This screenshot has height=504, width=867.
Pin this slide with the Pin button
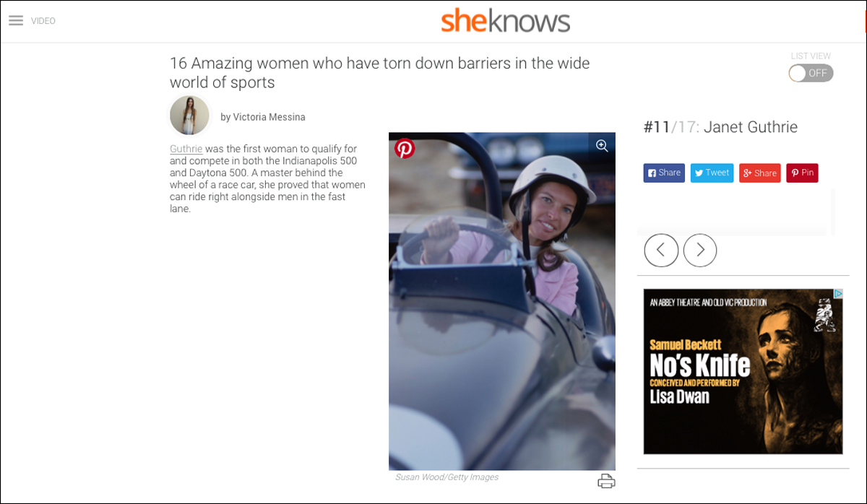pos(802,173)
